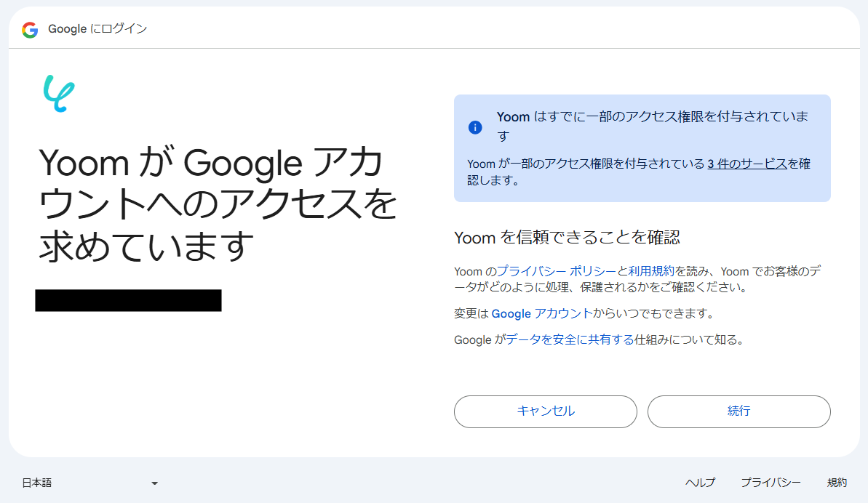
Task: Open Yoom's 利用規約 link
Action: 652,271
